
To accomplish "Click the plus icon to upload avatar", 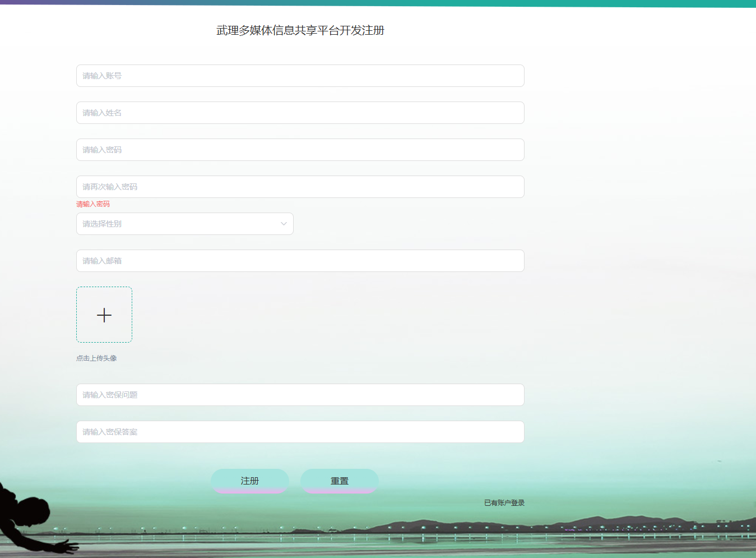I will point(104,315).
